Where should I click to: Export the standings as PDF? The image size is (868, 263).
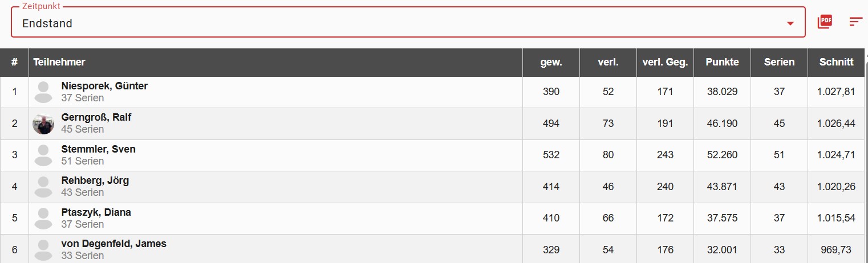coord(825,22)
